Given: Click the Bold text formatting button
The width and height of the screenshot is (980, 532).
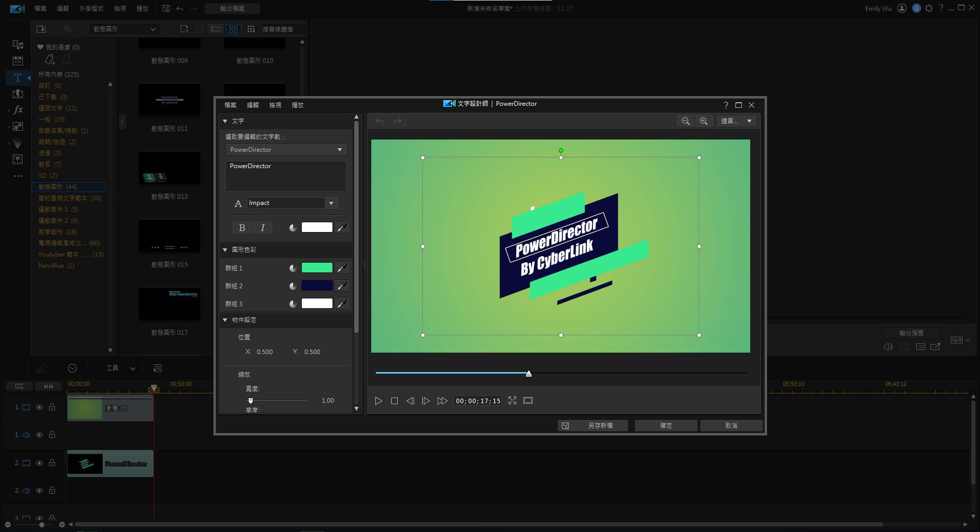Looking at the screenshot, I should pyautogui.click(x=242, y=228).
